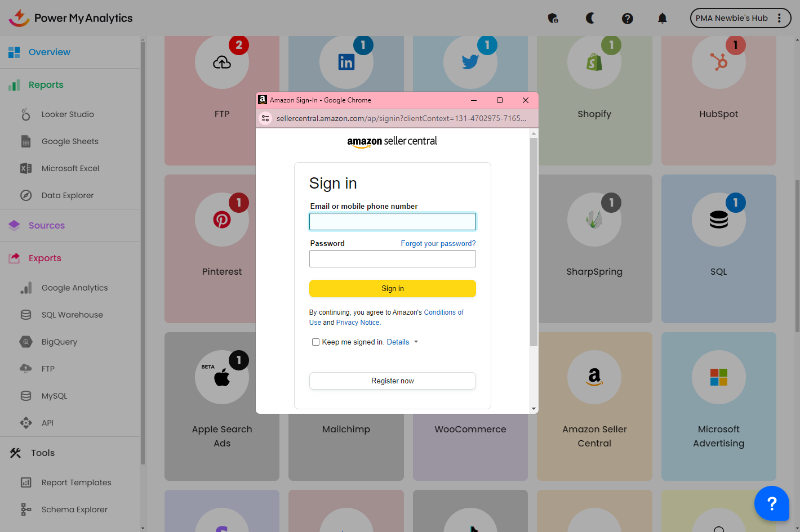
Task: Click the shield icon in top bar
Action: pyautogui.click(x=553, y=18)
